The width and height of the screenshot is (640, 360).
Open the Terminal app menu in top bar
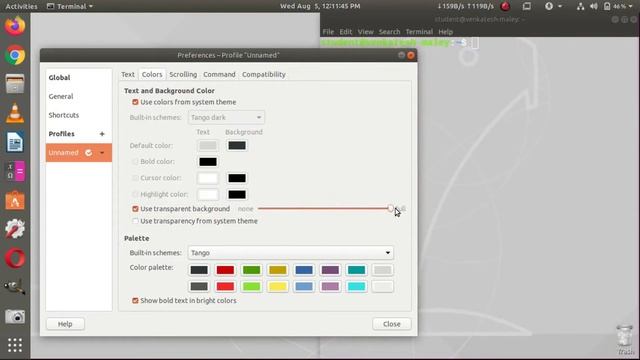point(70,6)
